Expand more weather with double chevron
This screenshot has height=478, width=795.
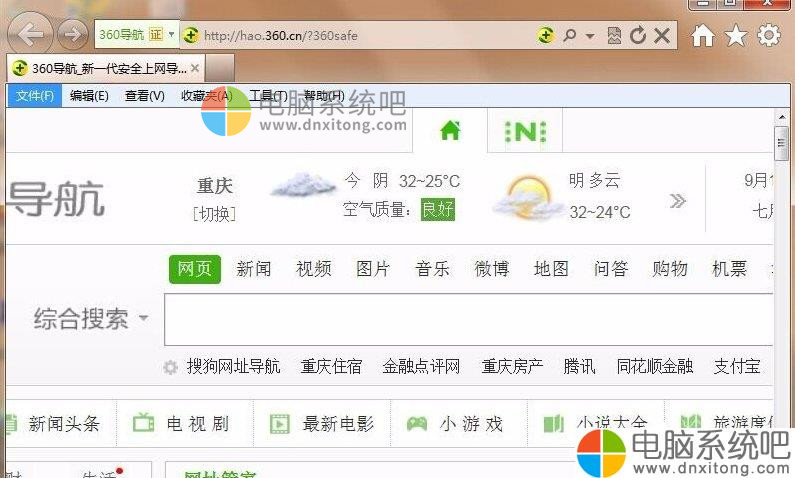coord(678,201)
